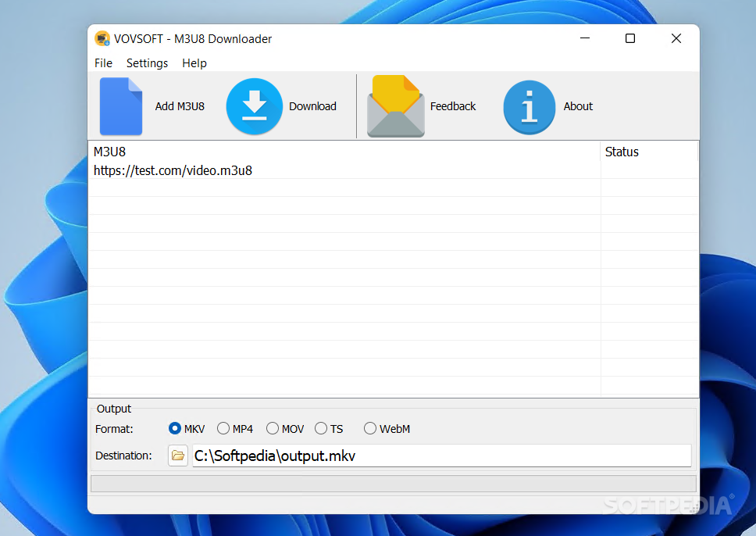Maximize the M3U8 Downloader window
Viewport: 756px width, 536px height.
[630, 38]
